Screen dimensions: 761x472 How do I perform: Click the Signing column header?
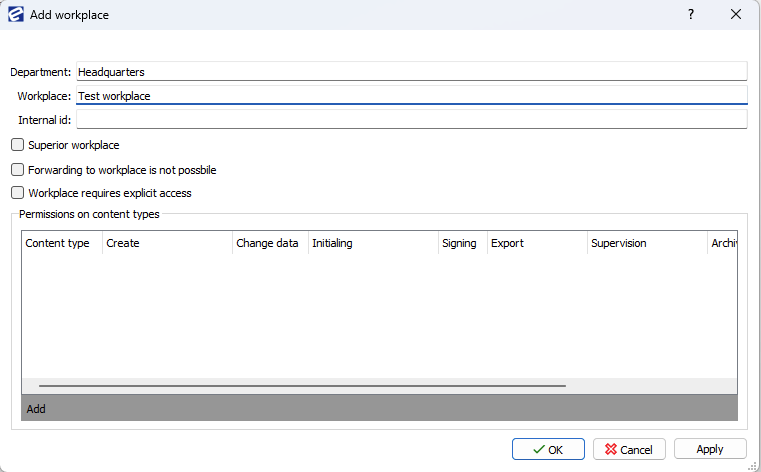click(x=459, y=243)
